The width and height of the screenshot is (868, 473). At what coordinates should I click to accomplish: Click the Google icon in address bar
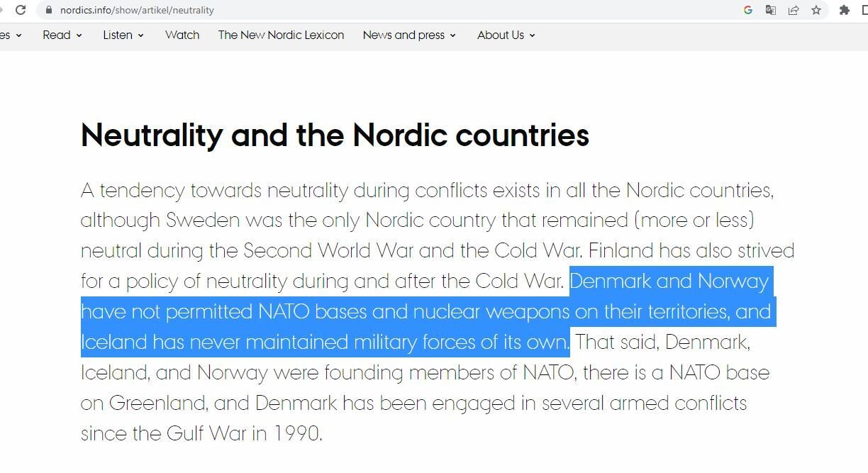pos(747,10)
